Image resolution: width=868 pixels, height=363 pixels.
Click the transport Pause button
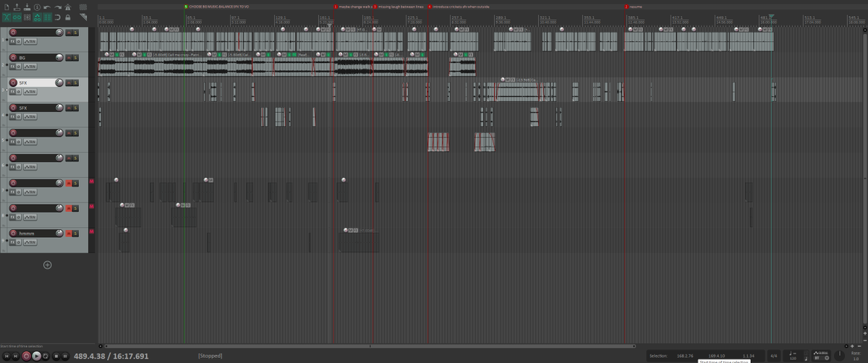pyautogui.click(x=65, y=356)
